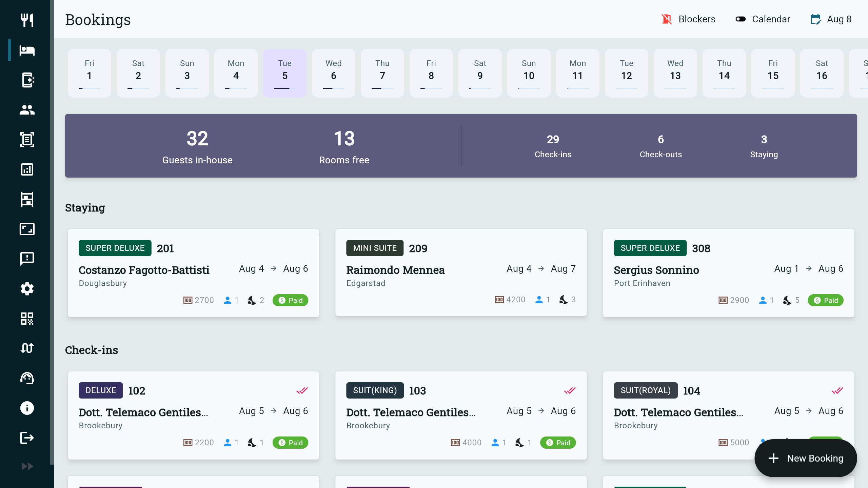Click double-check mark on room 104 card
868x488 pixels.
point(837,390)
